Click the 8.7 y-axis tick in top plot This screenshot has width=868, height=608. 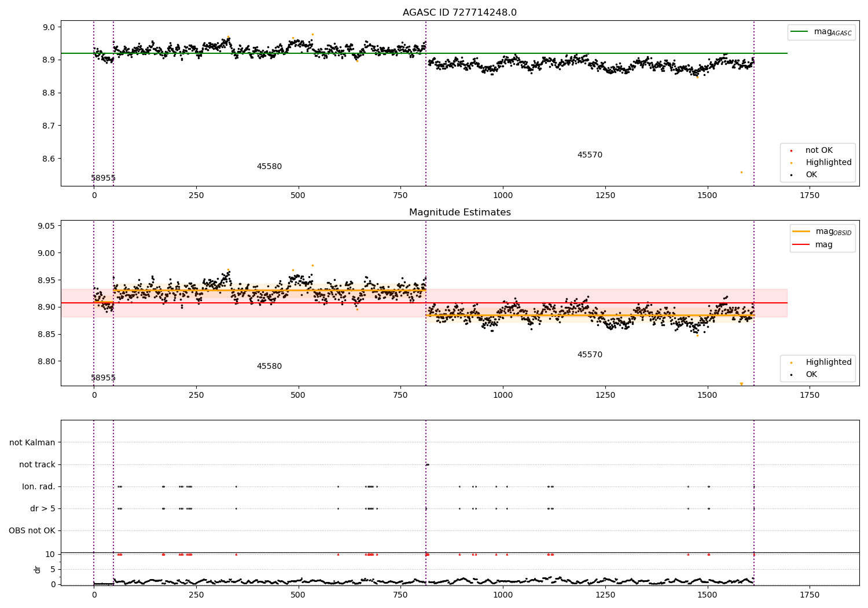[x=49, y=126]
